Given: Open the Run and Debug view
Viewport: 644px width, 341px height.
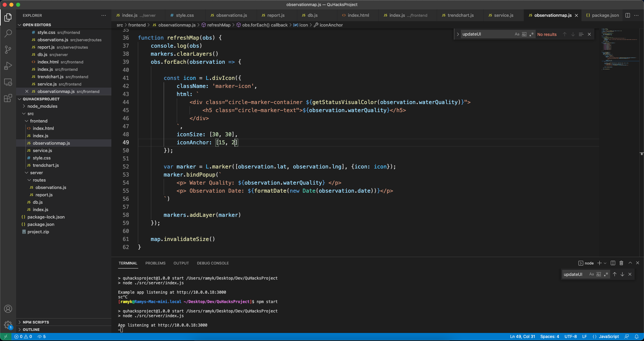Looking at the screenshot, I should point(8,66).
